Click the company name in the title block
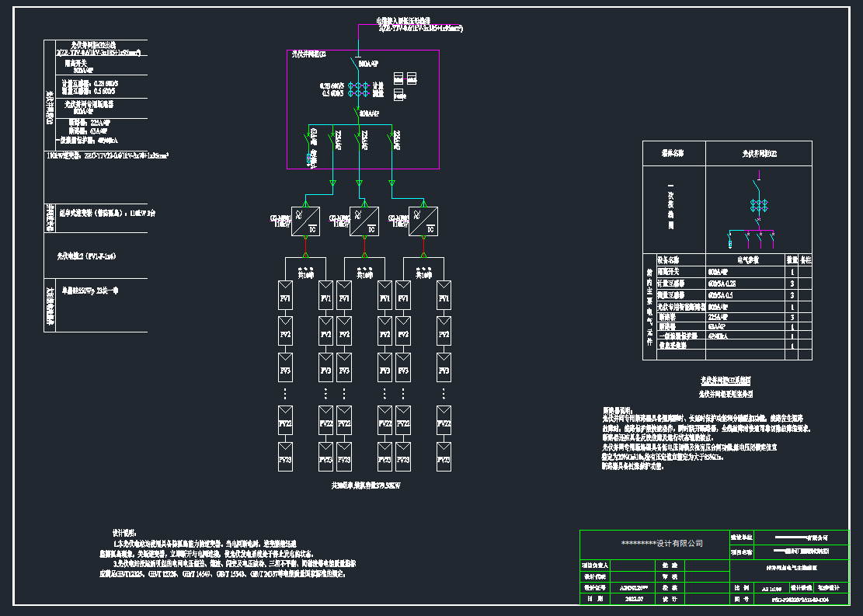 (x=656, y=543)
